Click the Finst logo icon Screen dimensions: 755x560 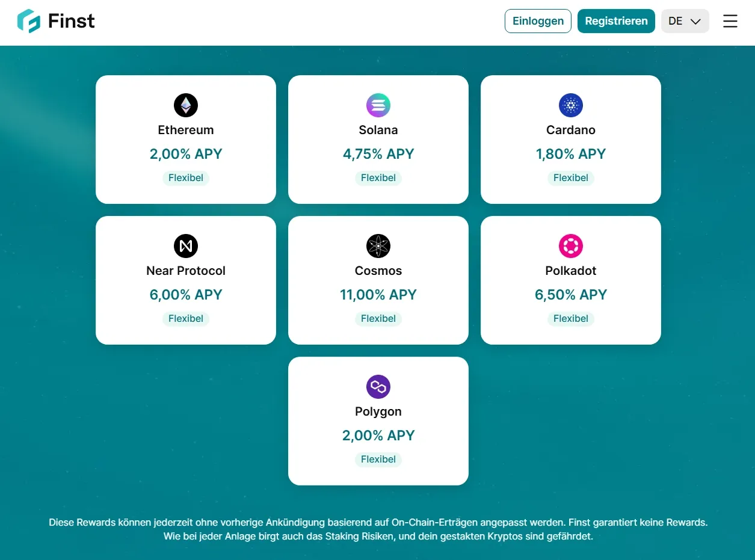coord(28,21)
